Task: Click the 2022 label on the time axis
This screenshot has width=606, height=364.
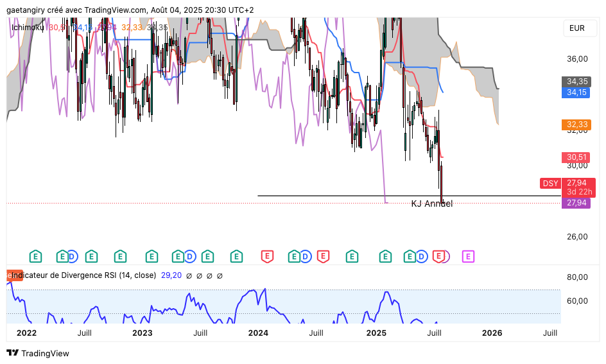Action: [27, 333]
